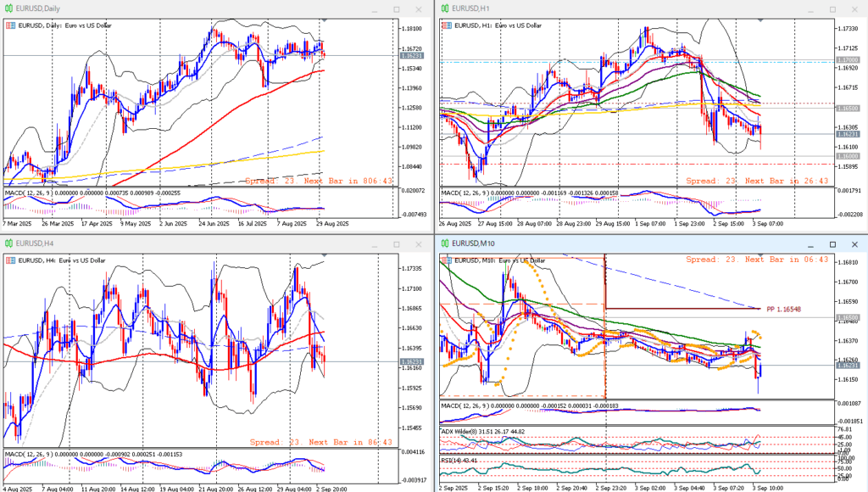Click the 1.17000 level tag on H1 price scale

[x=848, y=60]
